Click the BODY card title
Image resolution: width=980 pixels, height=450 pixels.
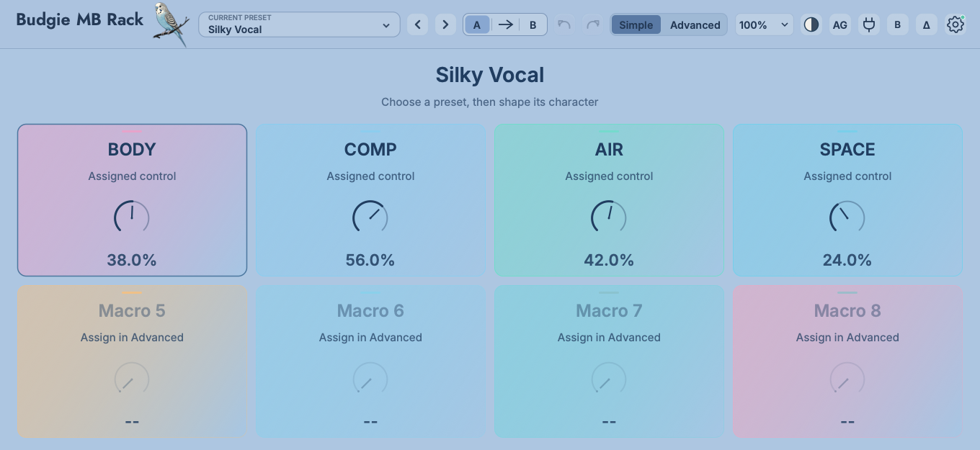[x=132, y=149]
